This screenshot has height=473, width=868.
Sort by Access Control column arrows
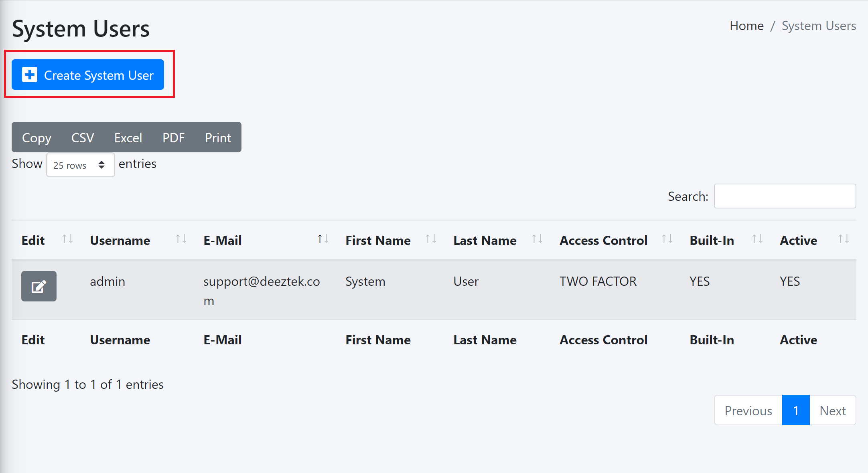(x=667, y=239)
